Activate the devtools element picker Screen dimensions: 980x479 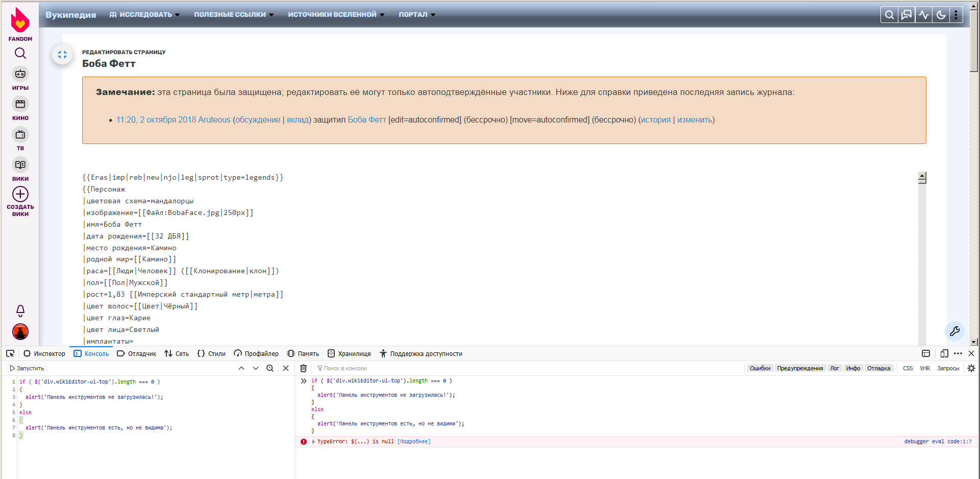click(x=10, y=353)
